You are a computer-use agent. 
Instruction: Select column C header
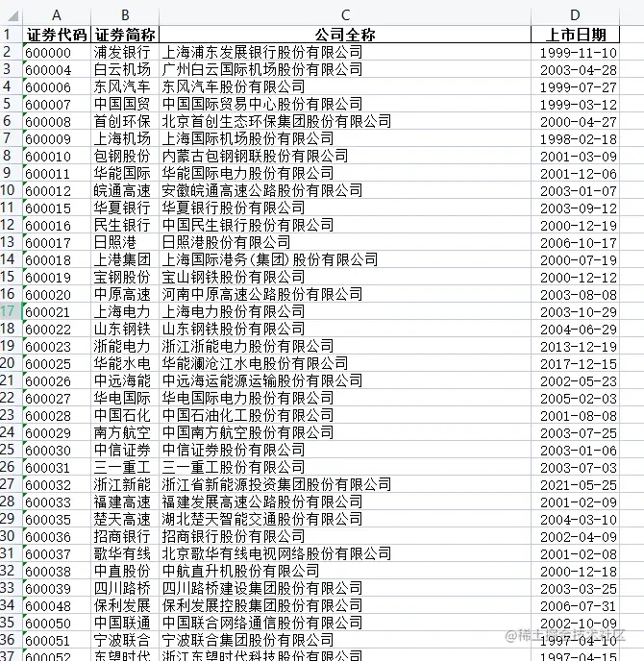[x=345, y=15]
